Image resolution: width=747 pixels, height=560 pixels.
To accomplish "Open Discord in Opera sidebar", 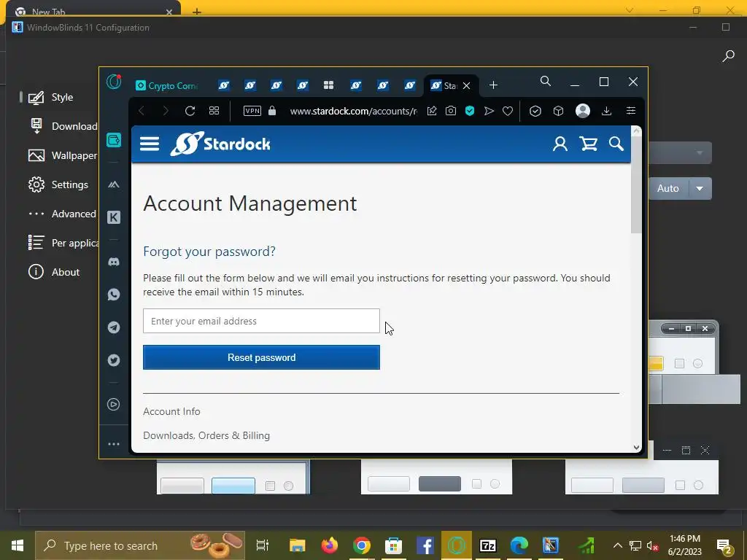I will click(x=113, y=262).
